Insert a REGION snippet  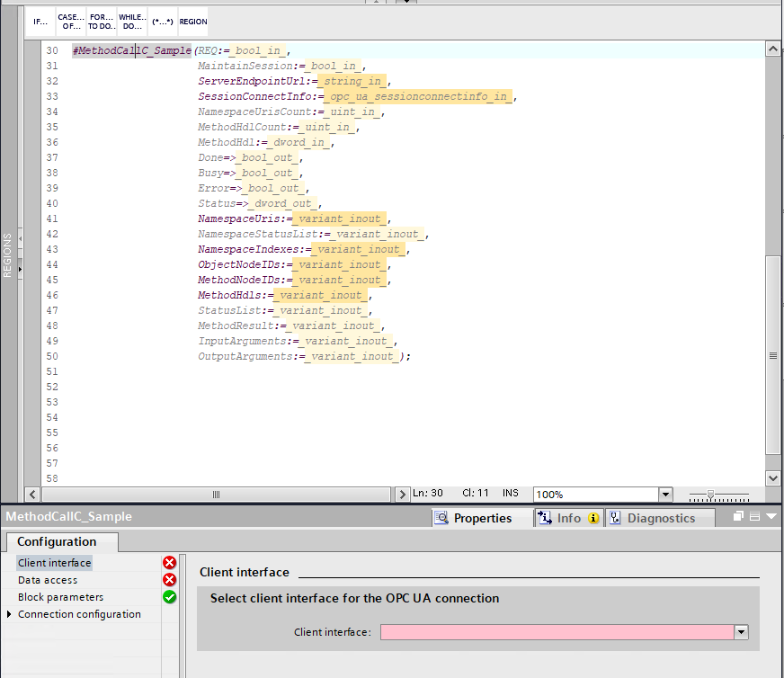point(192,22)
